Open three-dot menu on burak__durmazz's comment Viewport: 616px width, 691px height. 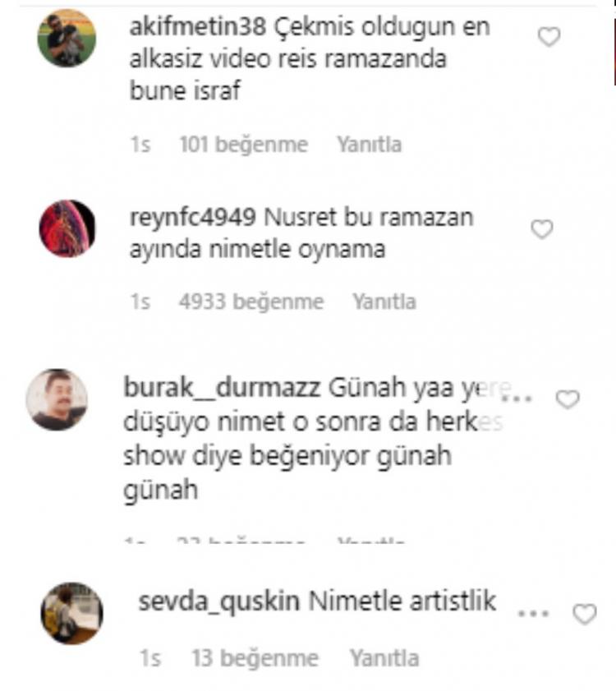517,398
